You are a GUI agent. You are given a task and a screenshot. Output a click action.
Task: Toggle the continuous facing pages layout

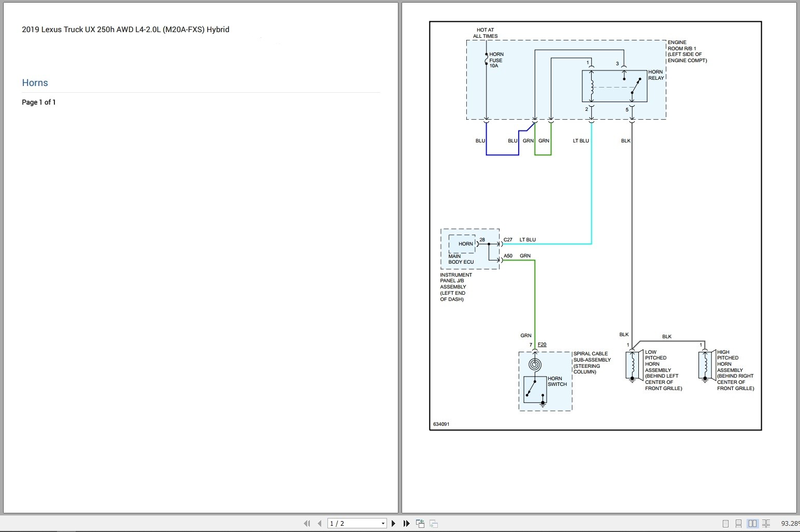pyautogui.click(x=767, y=523)
